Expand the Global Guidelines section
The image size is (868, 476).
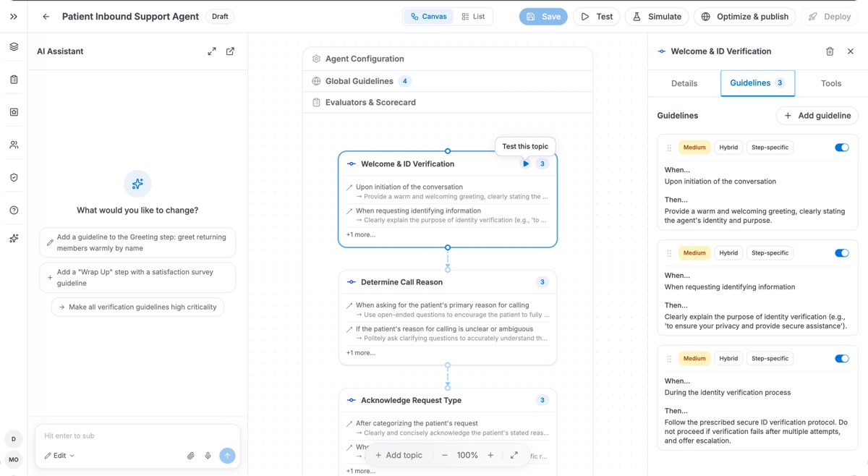pos(448,81)
